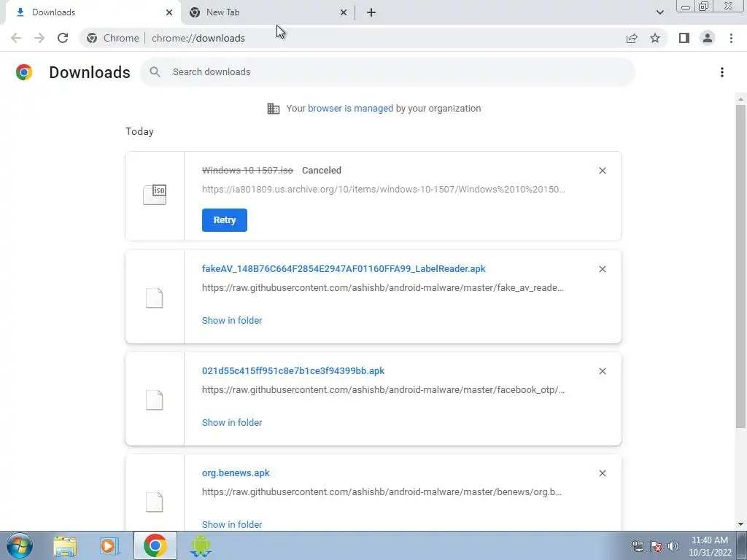Image resolution: width=747 pixels, height=560 pixels.
Task: Close the Downloads tab
Action: [169, 12]
